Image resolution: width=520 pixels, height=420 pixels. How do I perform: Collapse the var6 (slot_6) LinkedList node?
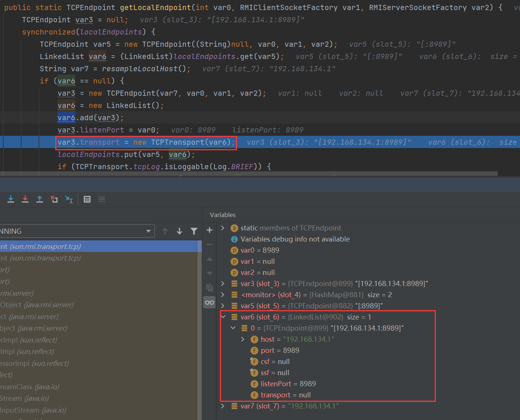coord(223,317)
